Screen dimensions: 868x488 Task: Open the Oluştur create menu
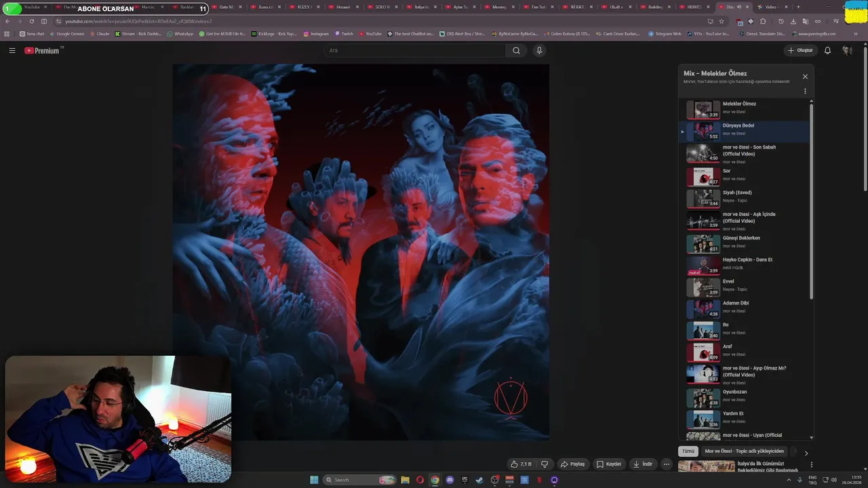[x=800, y=50]
